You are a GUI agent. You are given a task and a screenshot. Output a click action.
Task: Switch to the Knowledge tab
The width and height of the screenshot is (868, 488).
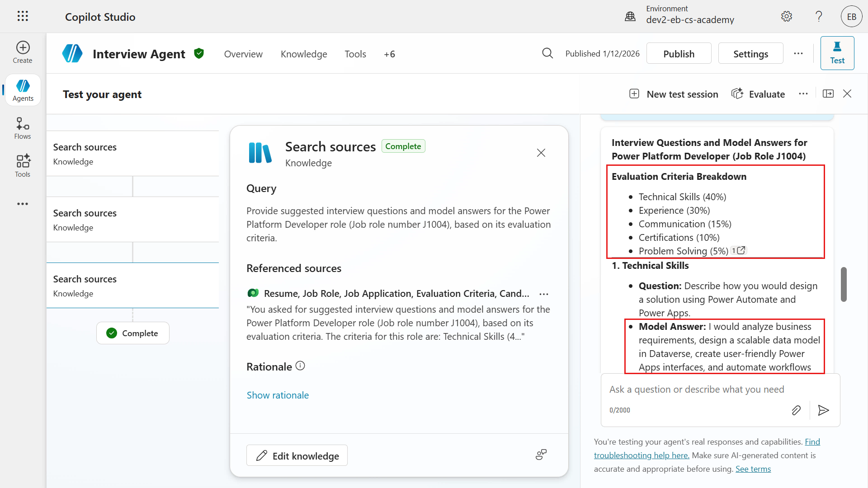304,54
